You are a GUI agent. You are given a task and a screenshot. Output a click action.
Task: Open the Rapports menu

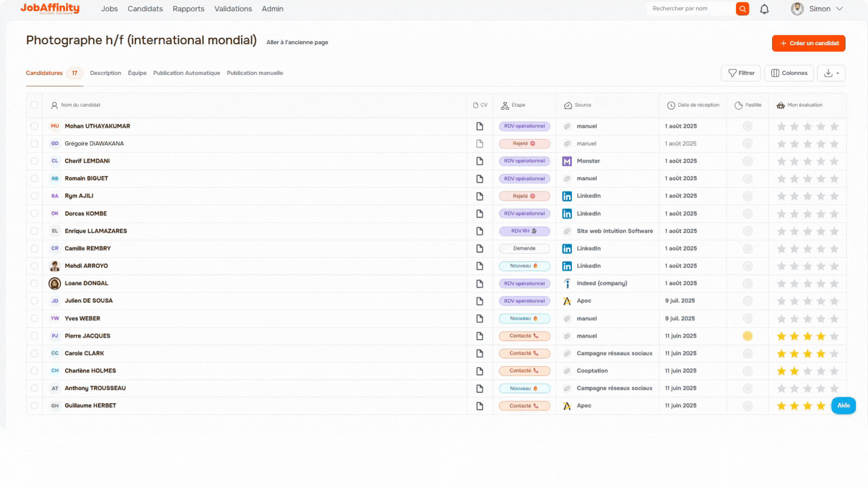tap(188, 9)
